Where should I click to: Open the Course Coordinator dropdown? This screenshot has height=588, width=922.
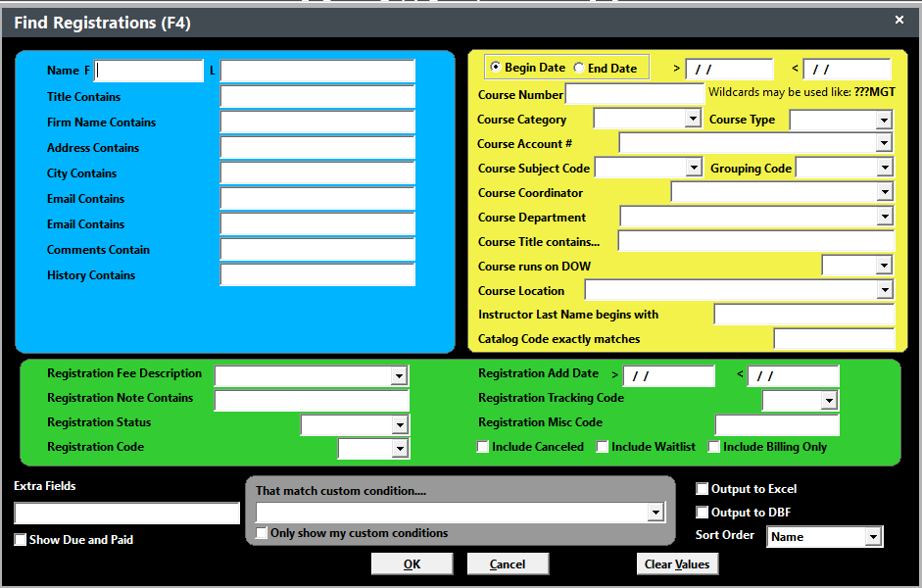coord(887,192)
